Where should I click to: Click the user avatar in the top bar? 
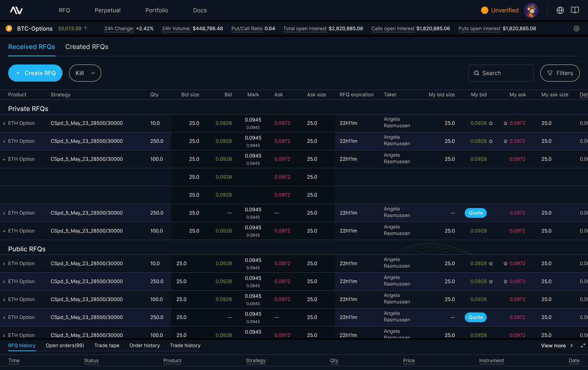(531, 10)
